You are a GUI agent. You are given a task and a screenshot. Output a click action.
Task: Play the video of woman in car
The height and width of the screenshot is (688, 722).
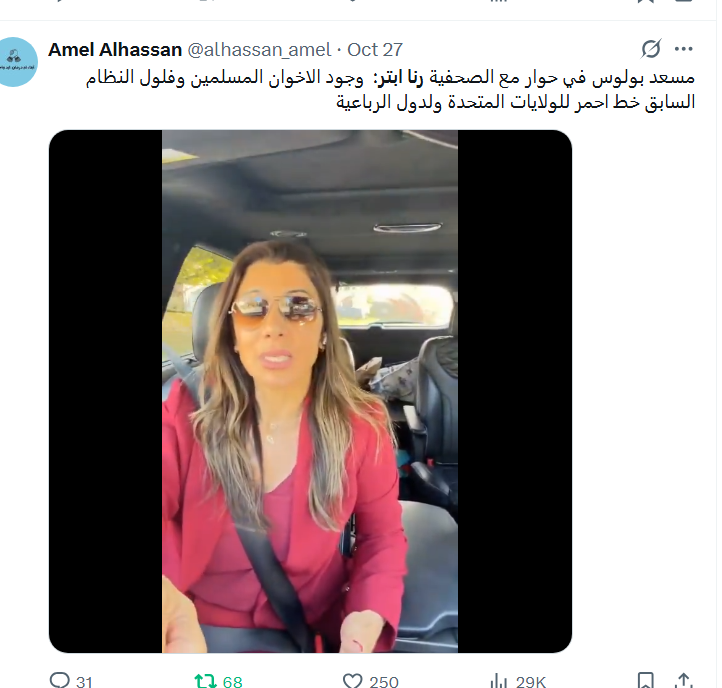point(310,391)
